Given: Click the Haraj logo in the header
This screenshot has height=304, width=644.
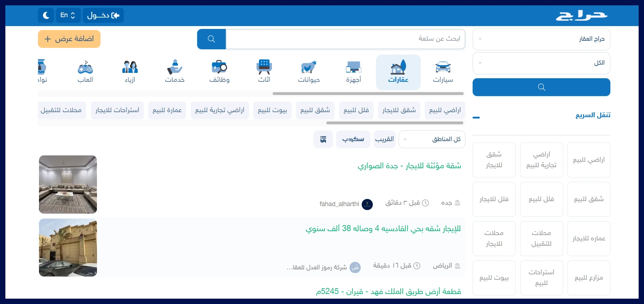Looking at the screenshot, I should [581, 16].
